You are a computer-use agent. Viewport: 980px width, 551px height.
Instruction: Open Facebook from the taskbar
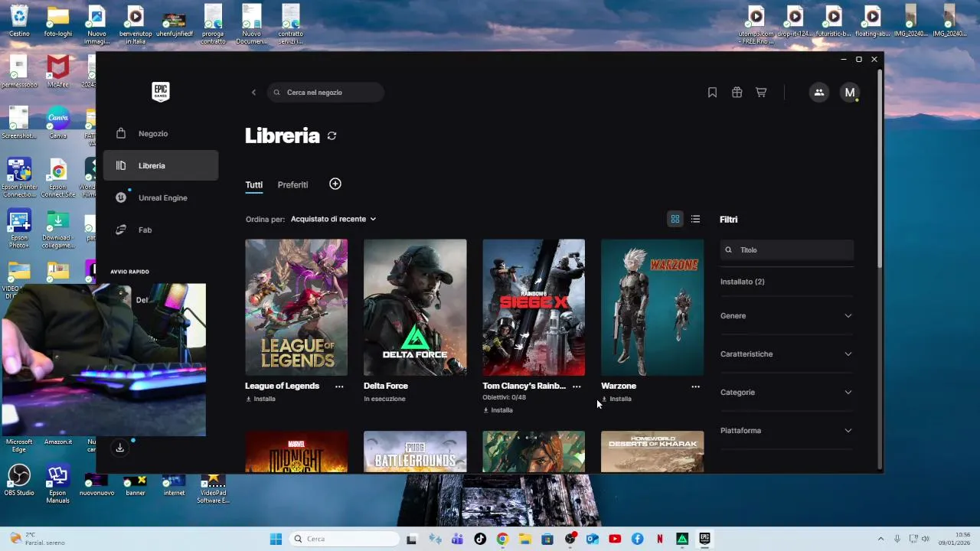(x=637, y=539)
